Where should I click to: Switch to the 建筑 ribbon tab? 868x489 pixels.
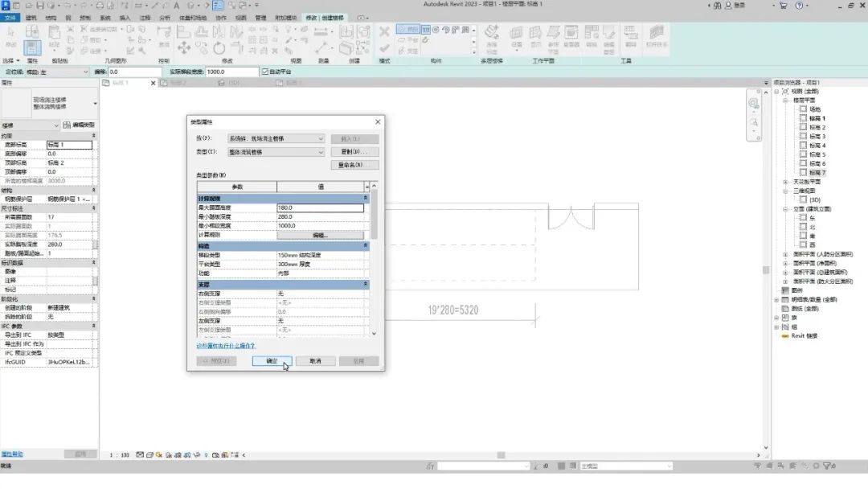pyautogui.click(x=31, y=18)
